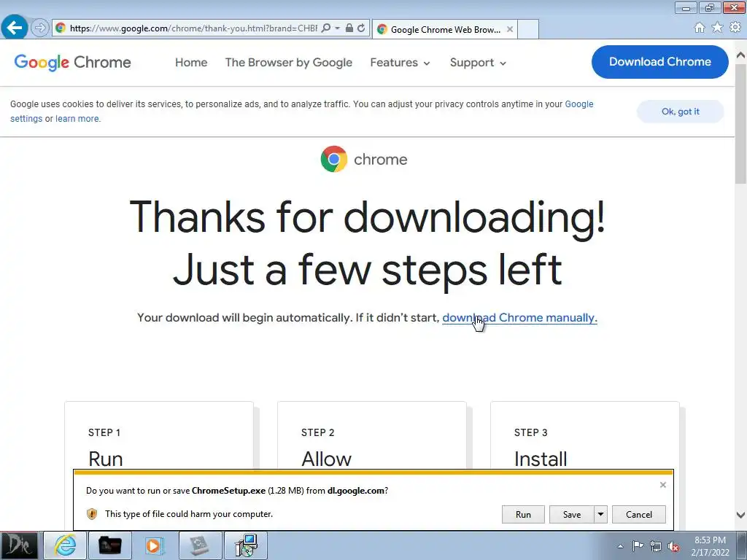
Task: Click the Download Chrome button
Action: (x=659, y=62)
